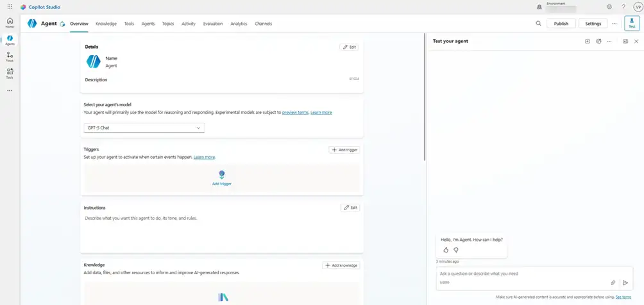The image size is (644, 305).
Task: Expand the ellipsis menu beside Settings
Action: [614, 24]
